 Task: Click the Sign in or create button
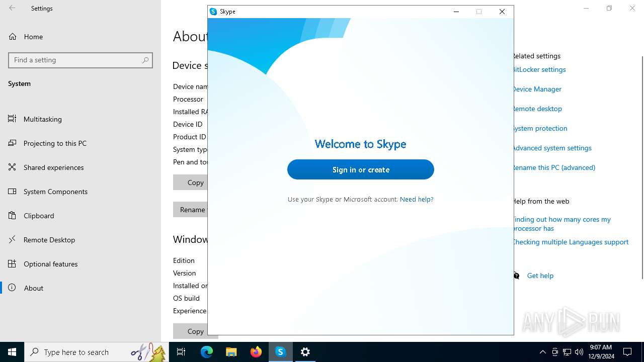point(360,169)
